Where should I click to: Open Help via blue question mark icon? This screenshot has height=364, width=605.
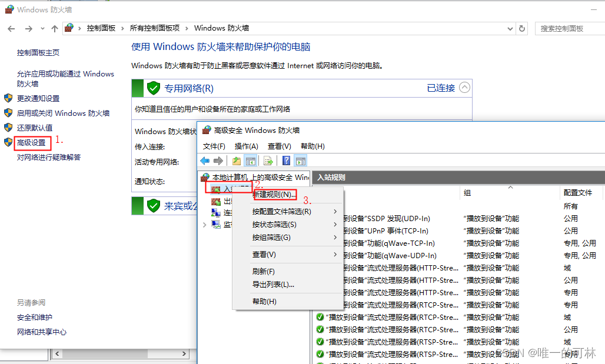coord(286,161)
